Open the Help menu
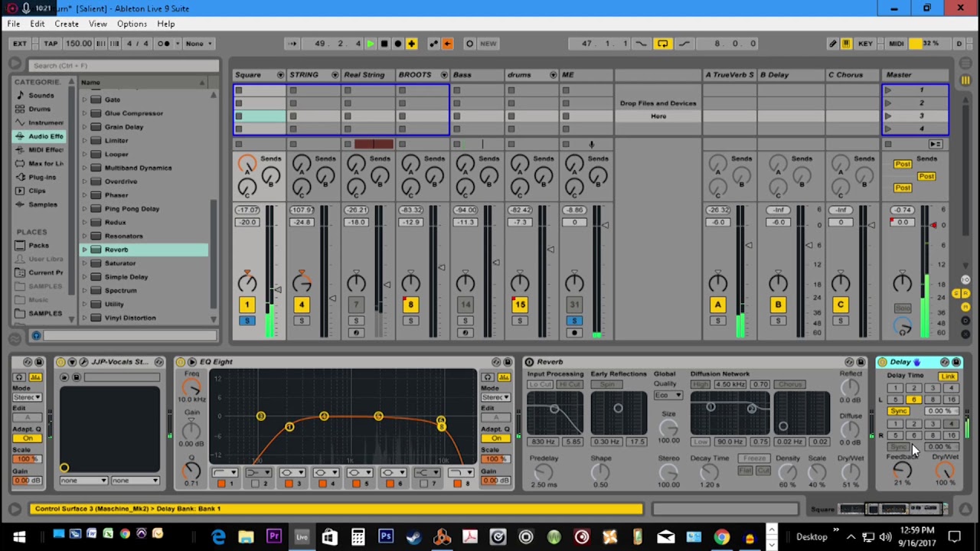Viewport: 980px width, 551px height. point(166,24)
